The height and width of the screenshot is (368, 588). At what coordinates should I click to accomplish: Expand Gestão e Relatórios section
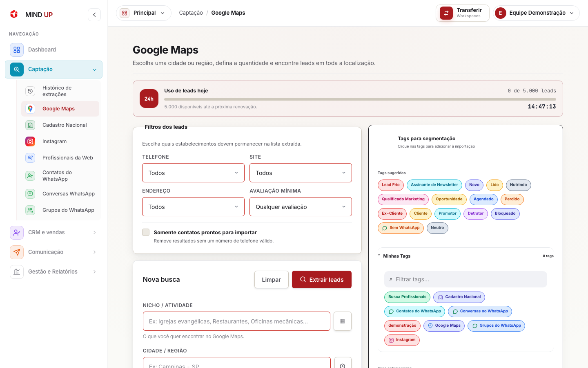[x=54, y=272]
